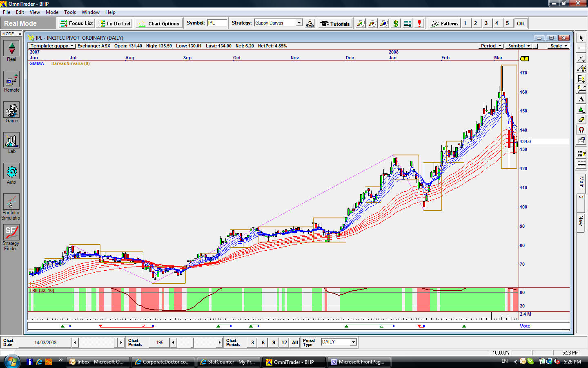Click the first chart annotation icon after Tutorials
588x368 pixels.
[x=361, y=23]
